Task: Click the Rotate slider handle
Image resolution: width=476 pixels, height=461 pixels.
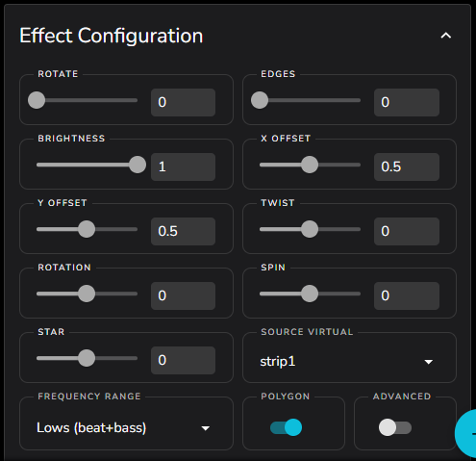Action: (37, 100)
